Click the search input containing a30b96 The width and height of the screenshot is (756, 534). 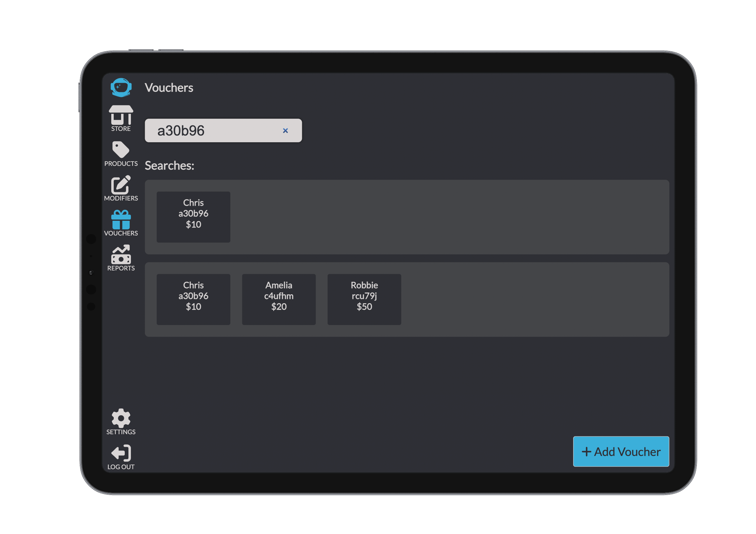tap(217, 130)
